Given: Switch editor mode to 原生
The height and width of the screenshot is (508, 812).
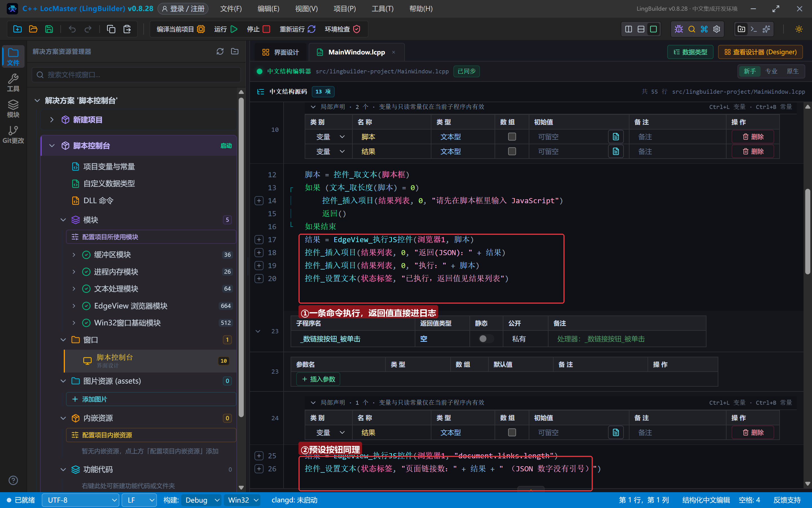Looking at the screenshot, I should point(793,71).
